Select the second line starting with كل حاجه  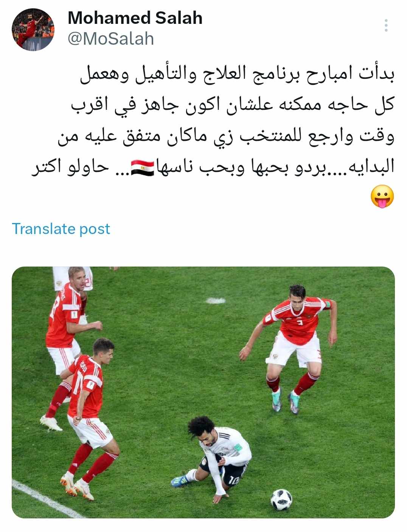coord(233,105)
